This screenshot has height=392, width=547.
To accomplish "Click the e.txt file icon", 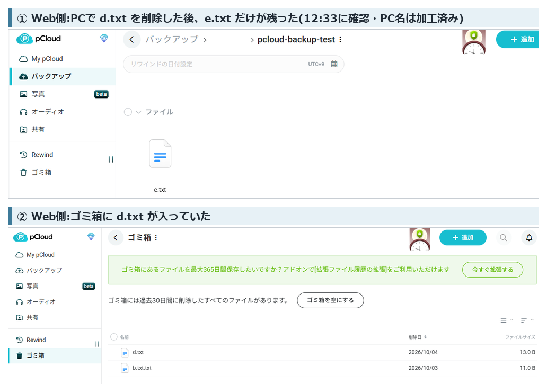I will pyautogui.click(x=160, y=154).
